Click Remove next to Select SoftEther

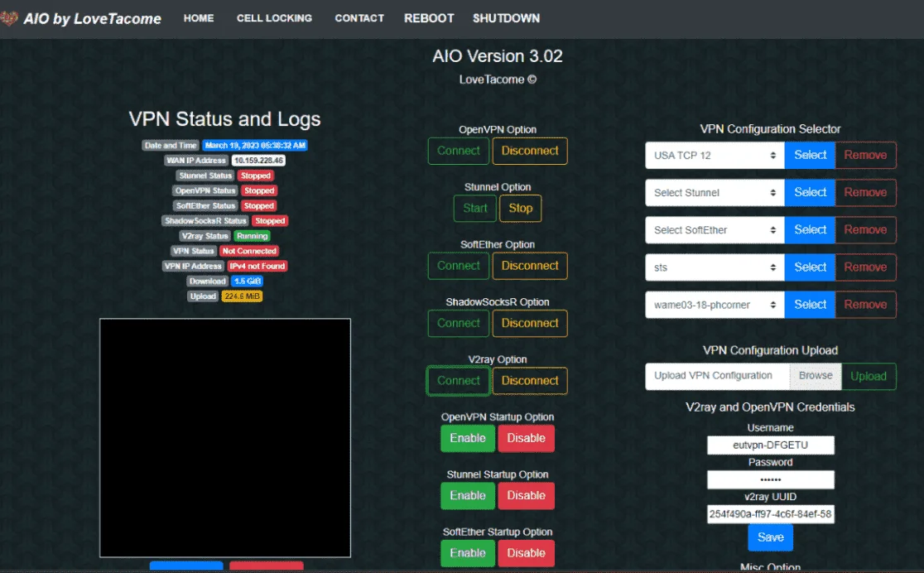(x=865, y=230)
